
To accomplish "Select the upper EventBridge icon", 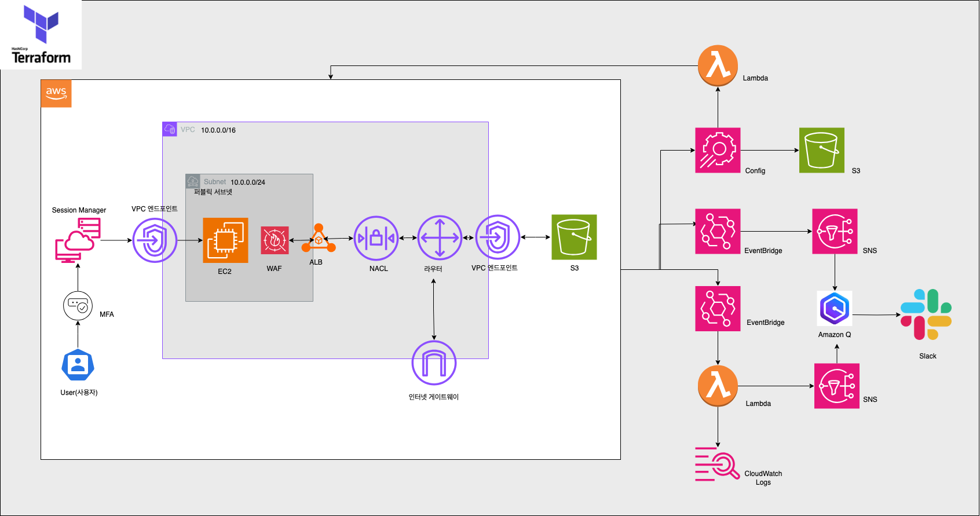I will click(718, 231).
